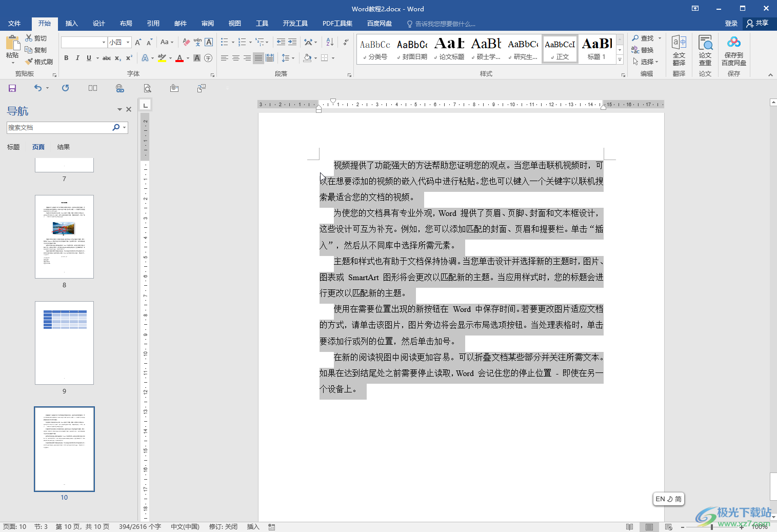777x532 pixels.
Task: Open the font name dropdown
Action: 104,42
